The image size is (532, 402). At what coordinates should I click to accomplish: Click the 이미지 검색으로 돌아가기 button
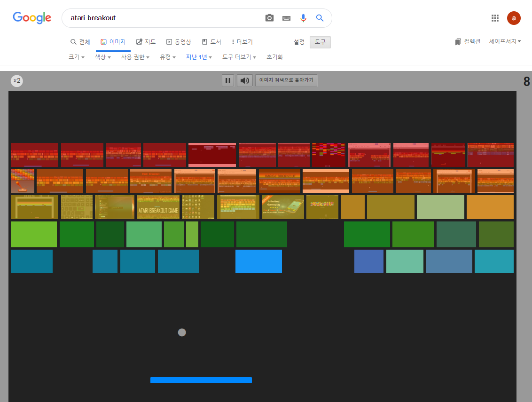coord(286,80)
